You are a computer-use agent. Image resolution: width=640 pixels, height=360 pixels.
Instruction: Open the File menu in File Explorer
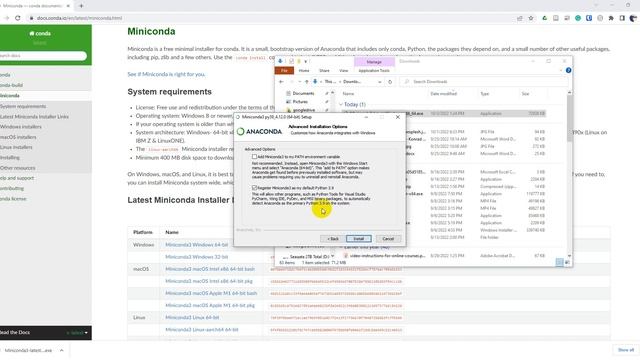point(284,71)
